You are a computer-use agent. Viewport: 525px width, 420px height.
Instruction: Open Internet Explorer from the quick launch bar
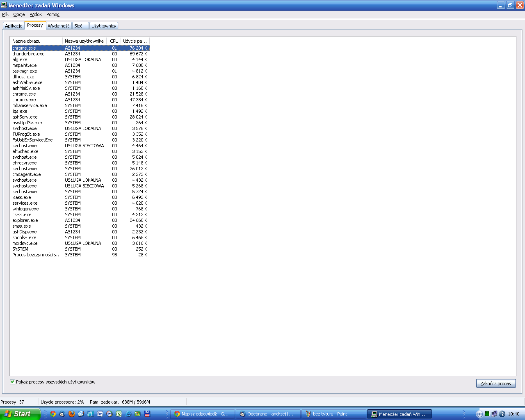pos(128,414)
